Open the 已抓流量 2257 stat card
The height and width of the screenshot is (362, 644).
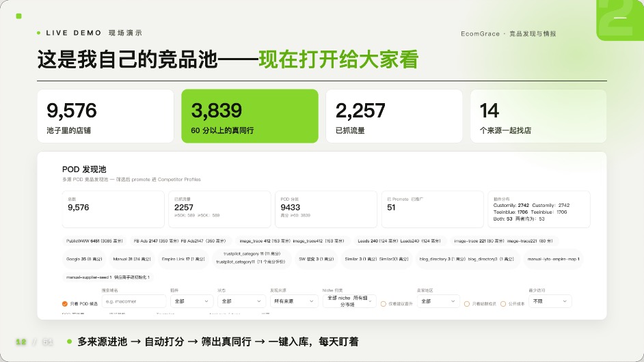[219, 209]
